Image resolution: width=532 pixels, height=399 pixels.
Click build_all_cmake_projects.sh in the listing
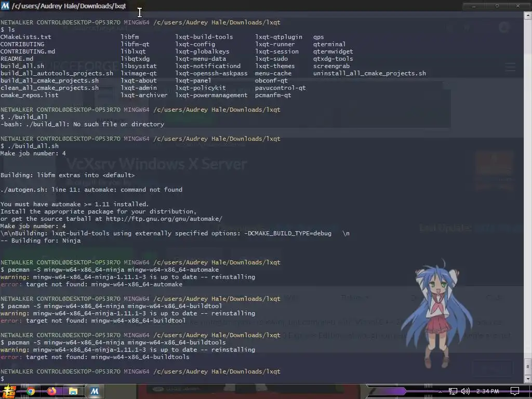pos(49,81)
